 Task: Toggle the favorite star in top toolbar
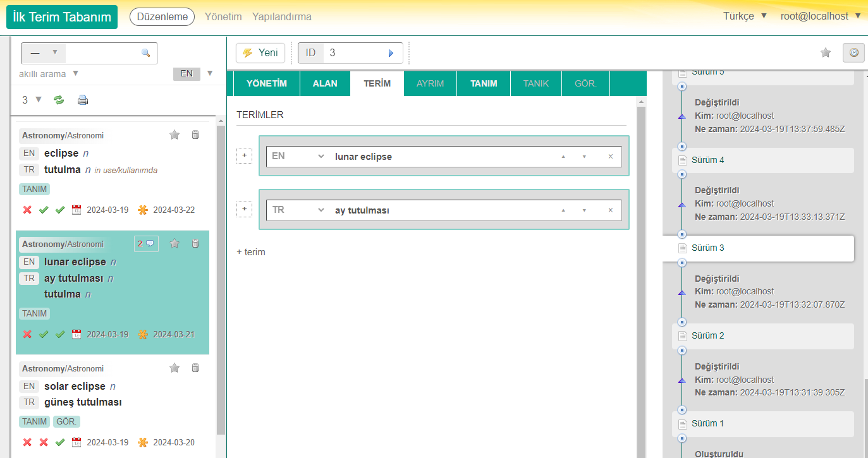(826, 53)
